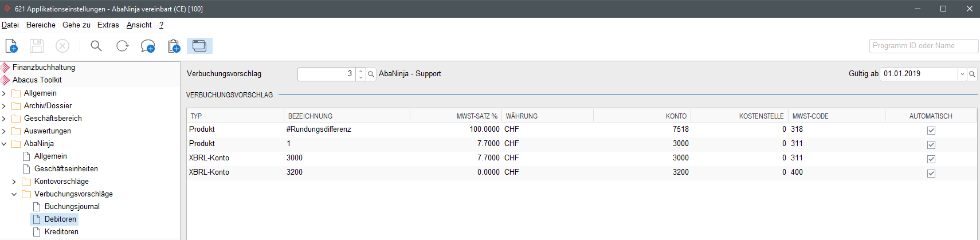Expand the Archiv/Dossier tree node
Screen dimensions: 980x240
tap(4, 106)
